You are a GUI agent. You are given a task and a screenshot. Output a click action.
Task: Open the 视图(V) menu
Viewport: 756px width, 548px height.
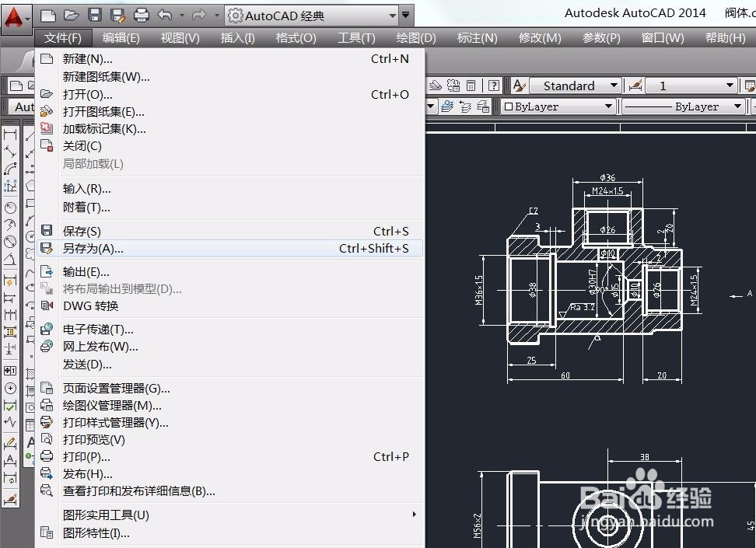coord(180,38)
